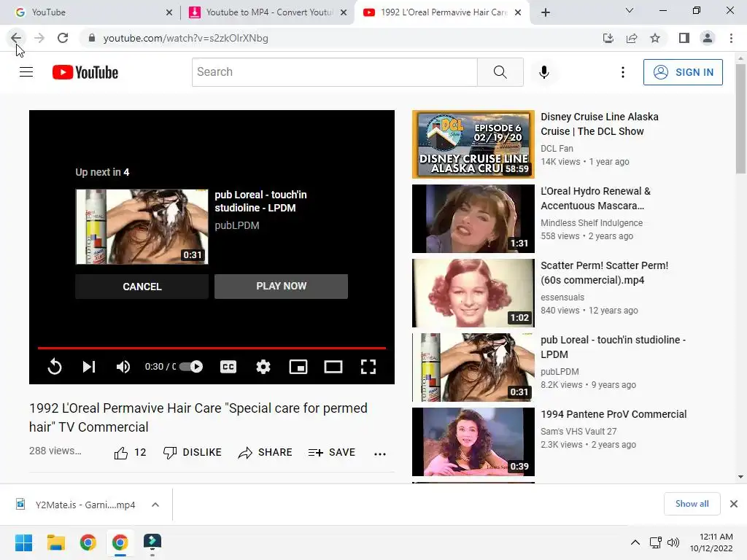Open the YouTube hamburger guide menu
The width and height of the screenshot is (747, 560).
coord(26,72)
